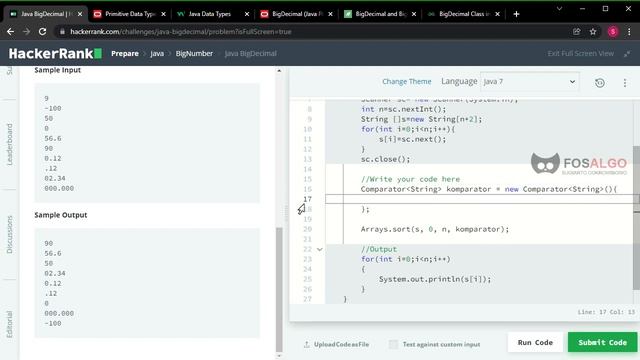Enable Test against custom input checkbox
Screen dimensions: 640x360
[393, 344]
